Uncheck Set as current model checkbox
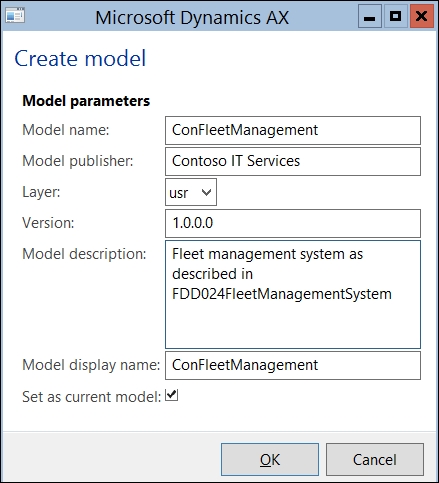This screenshot has width=439, height=483. point(172,395)
